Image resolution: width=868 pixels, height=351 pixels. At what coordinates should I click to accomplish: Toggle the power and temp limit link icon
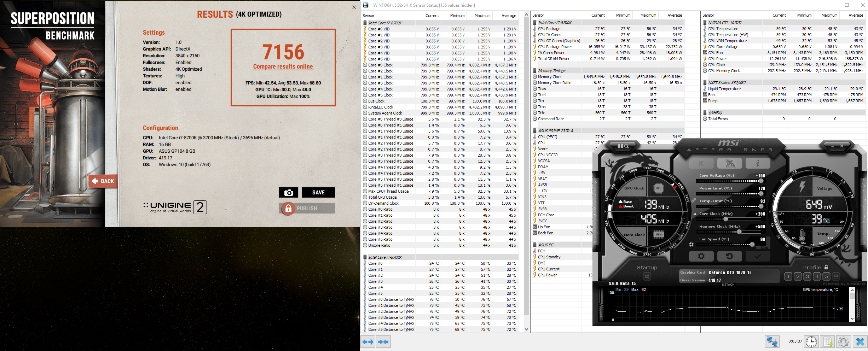(x=694, y=200)
